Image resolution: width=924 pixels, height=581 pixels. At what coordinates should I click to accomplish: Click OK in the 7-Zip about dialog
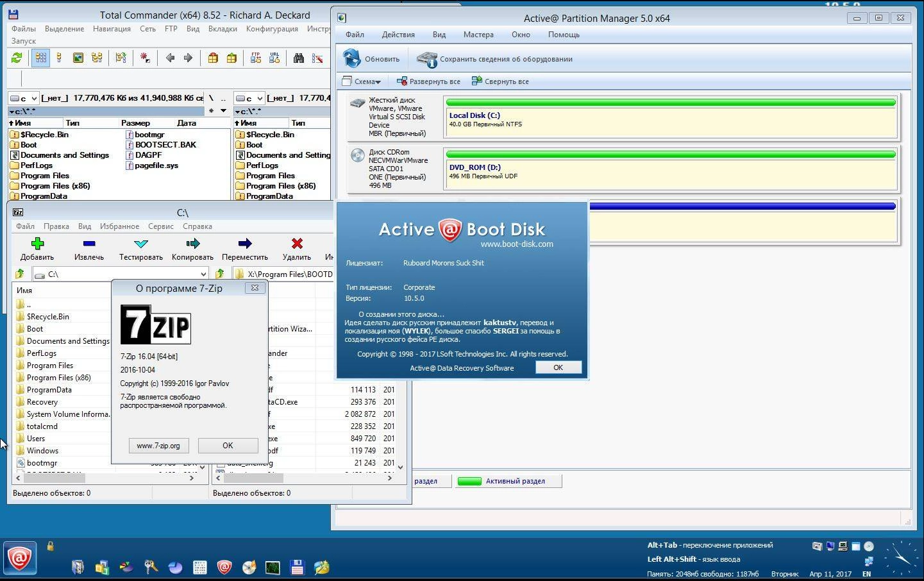pos(228,445)
